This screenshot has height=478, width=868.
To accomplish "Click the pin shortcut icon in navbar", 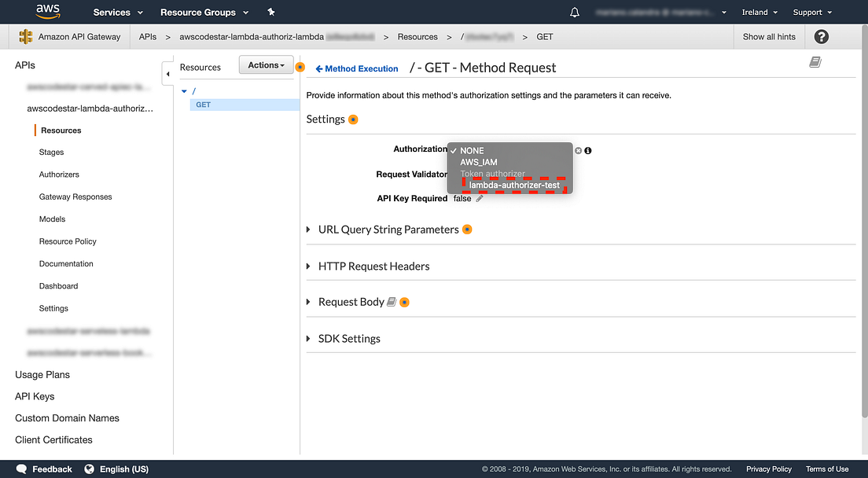I will [x=271, y=13].
